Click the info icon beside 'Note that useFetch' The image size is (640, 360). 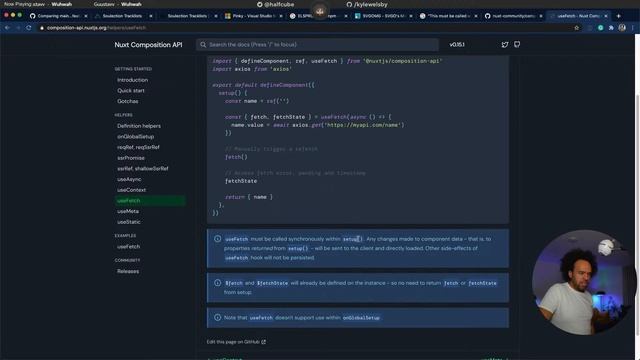(218, 317)
